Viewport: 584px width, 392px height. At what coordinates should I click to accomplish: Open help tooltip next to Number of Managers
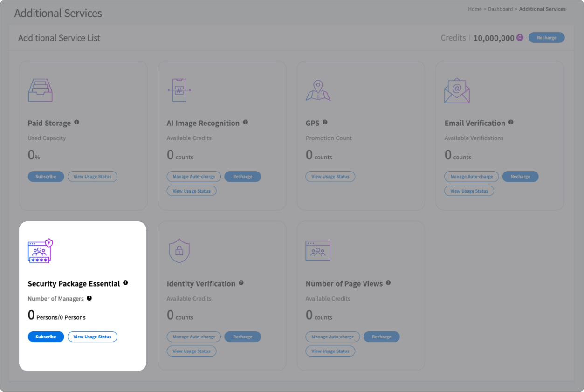pyautogui.click(x=89, y=298)
